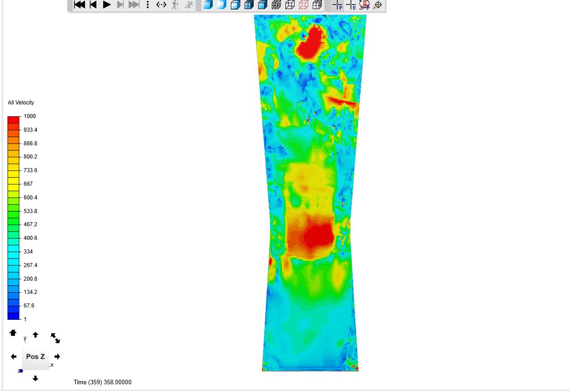Click the frame range arrows icon
The image size is (570, 392).
click(161, 5)
